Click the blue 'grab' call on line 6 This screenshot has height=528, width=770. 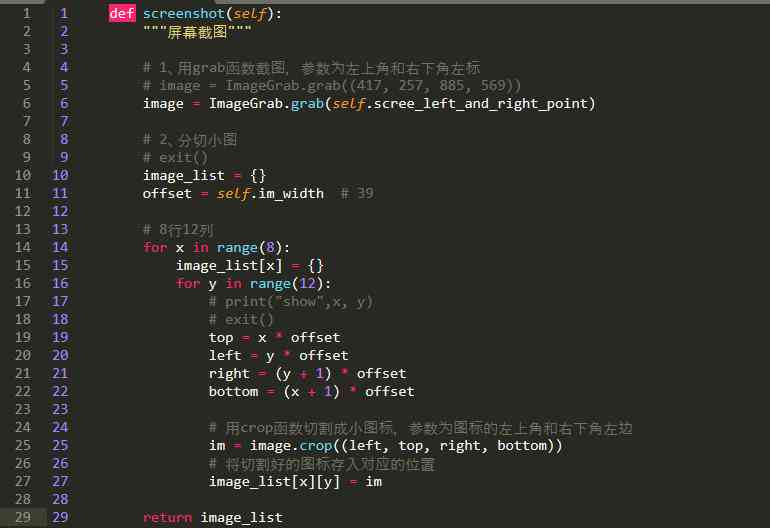click(307, 104)
